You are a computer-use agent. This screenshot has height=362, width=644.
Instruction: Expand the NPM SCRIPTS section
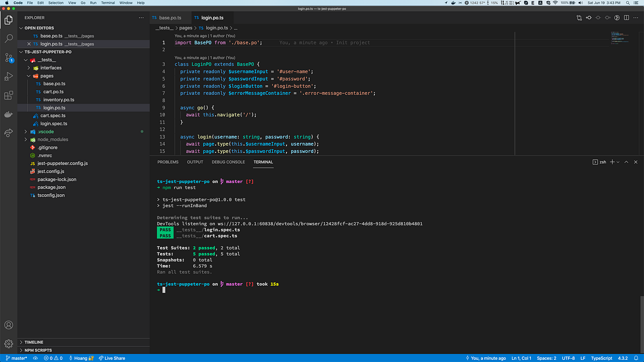[38, 350]
